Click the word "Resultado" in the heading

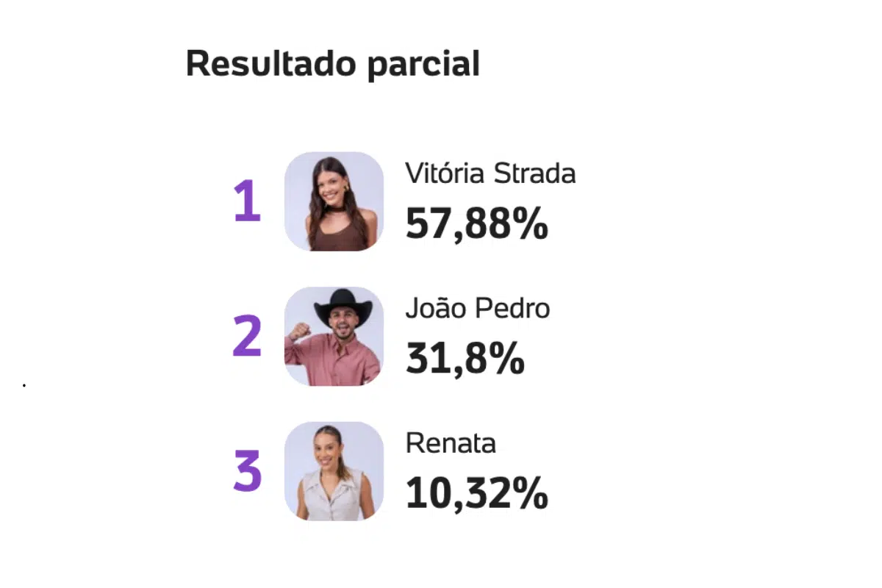coord(271,63)
